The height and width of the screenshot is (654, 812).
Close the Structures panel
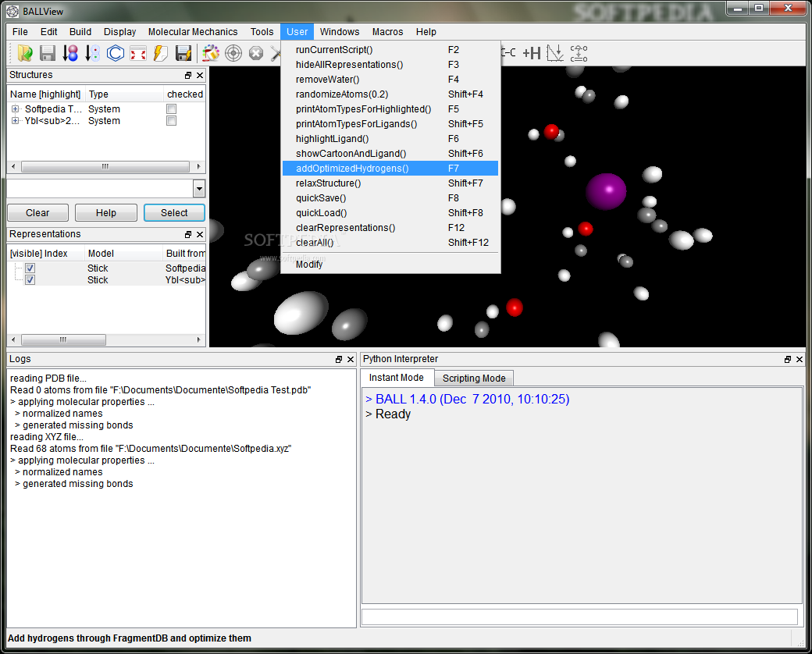click(200, 75)
